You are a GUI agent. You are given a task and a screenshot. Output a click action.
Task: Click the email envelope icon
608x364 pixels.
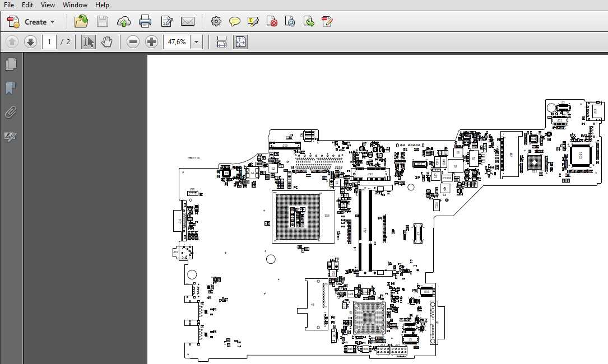tap(188, 22)
